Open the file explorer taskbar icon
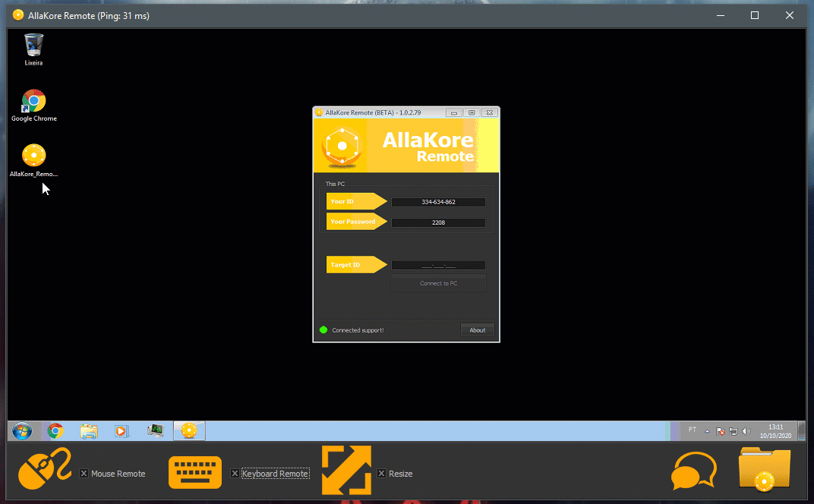Screen dimensions: 814x504 pyautogui.click(x=89, y=431)
